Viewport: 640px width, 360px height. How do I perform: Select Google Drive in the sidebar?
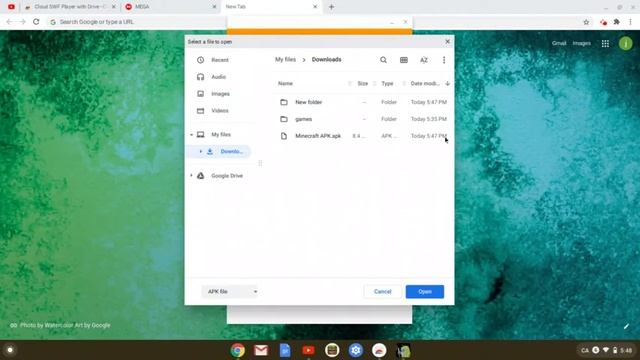tap(227, 176)
